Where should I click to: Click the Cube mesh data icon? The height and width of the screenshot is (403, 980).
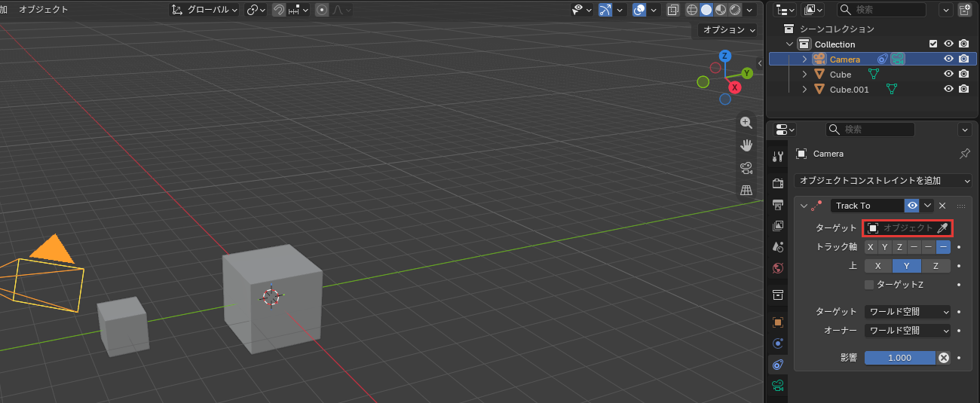[x=874, y=74]
